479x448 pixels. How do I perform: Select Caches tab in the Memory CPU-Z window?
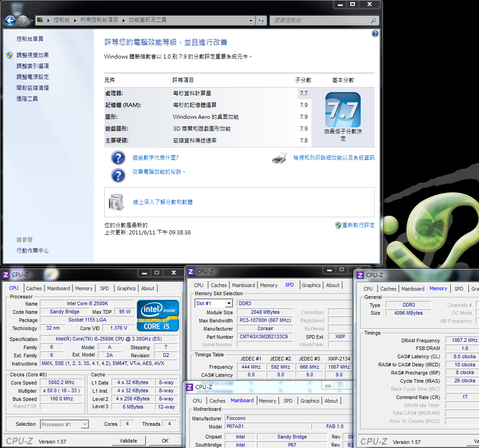click(388, 289)
